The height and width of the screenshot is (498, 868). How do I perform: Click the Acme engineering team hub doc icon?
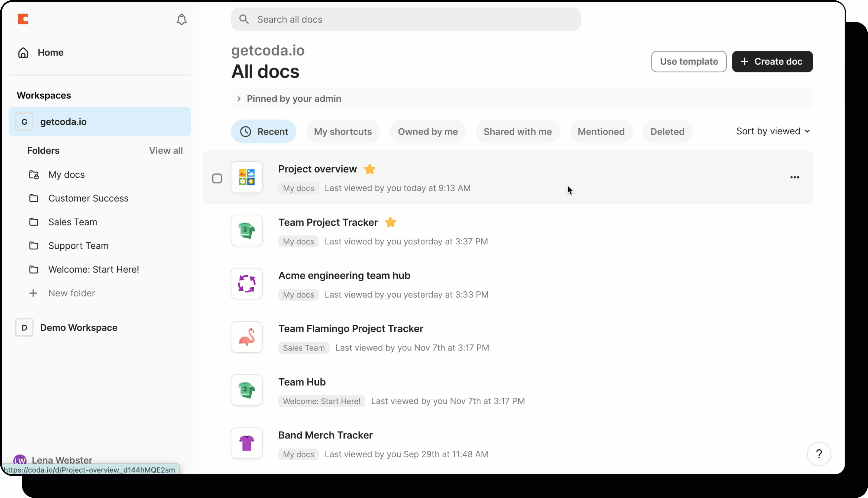pyautogui.click(x=247, y=283)
